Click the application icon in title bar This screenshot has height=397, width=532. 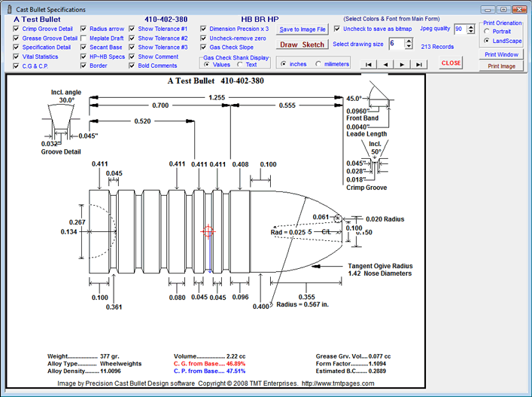pos(8,9)
